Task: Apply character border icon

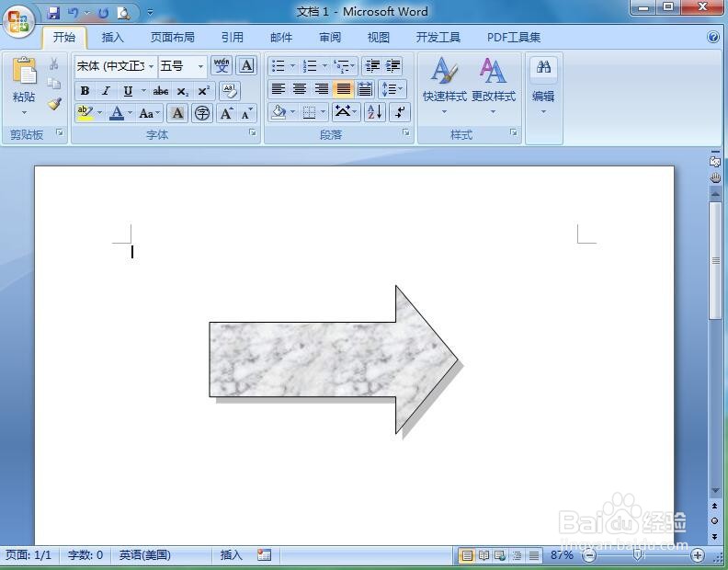Action: coord(246,65)
